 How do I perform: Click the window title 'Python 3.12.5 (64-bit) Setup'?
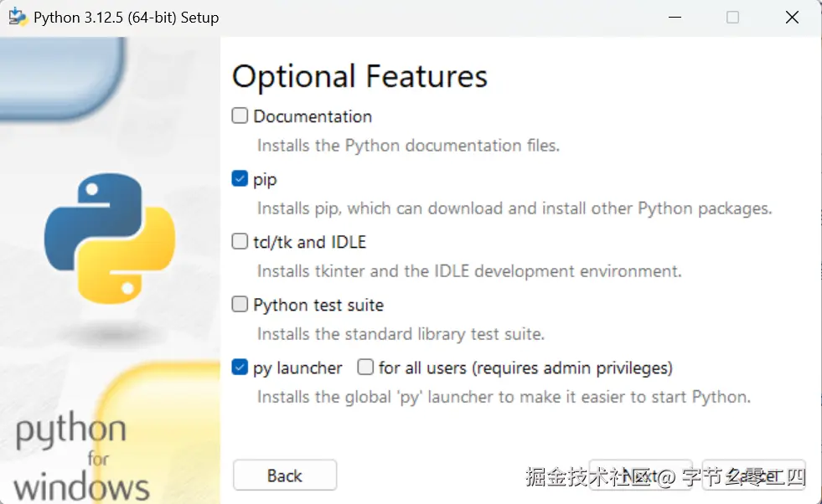pyautogui.click(x=126, y=18)
